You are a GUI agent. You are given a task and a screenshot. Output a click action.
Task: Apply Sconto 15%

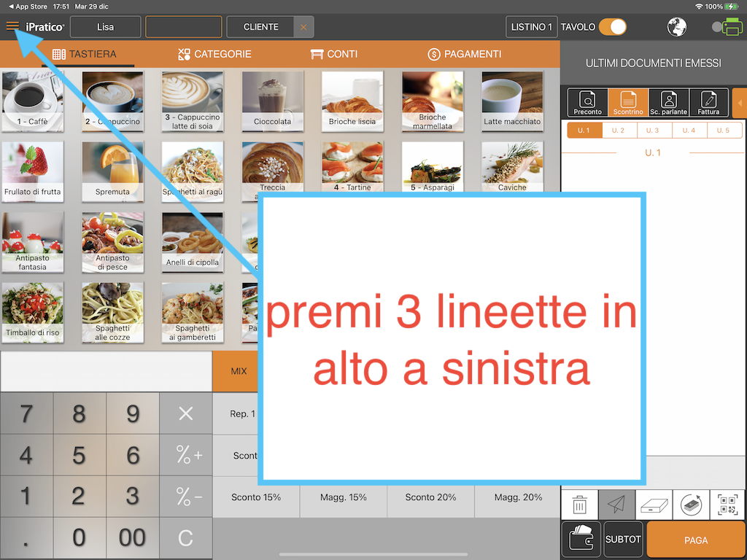click(x=256, y=497)
